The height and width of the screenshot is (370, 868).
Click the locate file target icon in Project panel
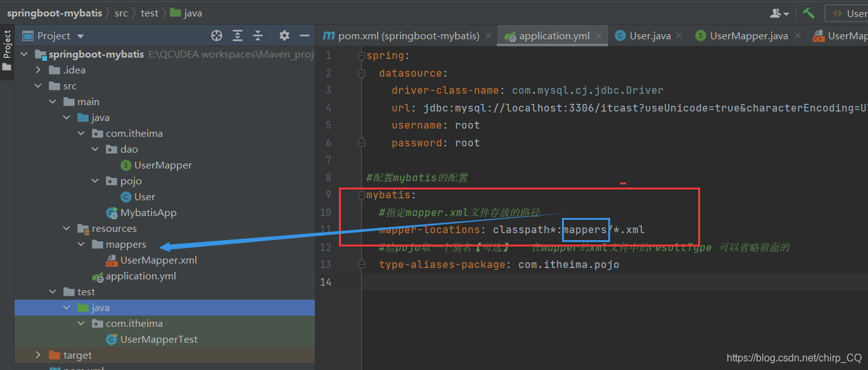pos(217,35)
